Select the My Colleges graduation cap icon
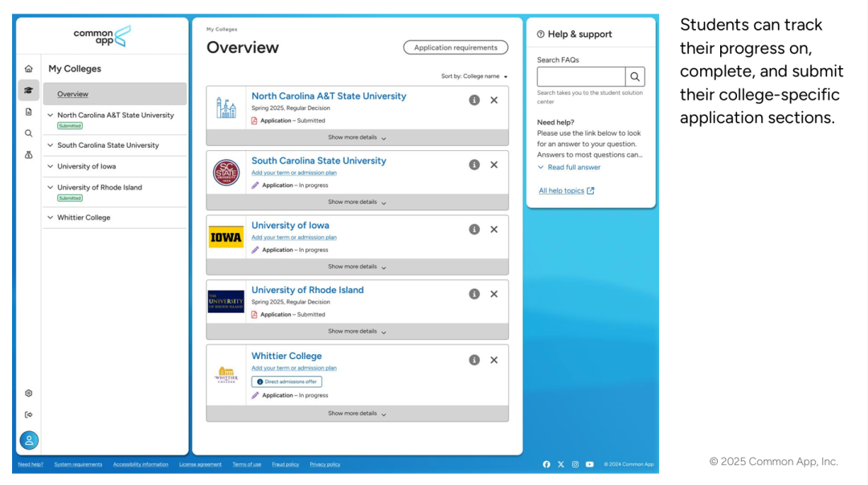 click(29, 90)
